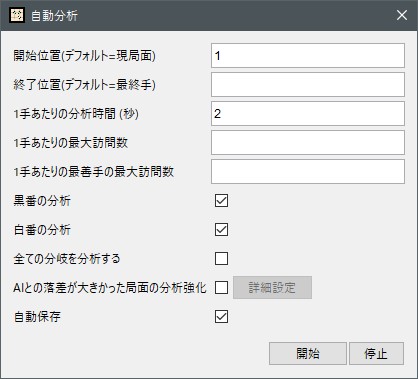
Task: Open 詳細設定 advanced settings button
Action: (x=272, y=287)
